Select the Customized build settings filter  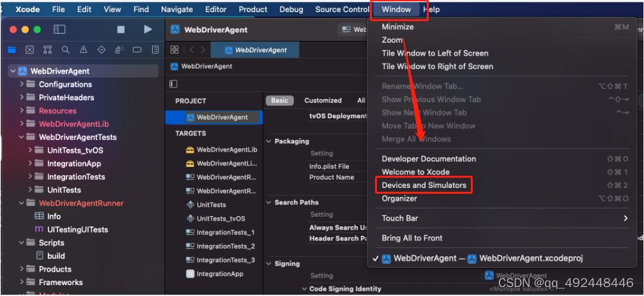[x=323, y=100]
